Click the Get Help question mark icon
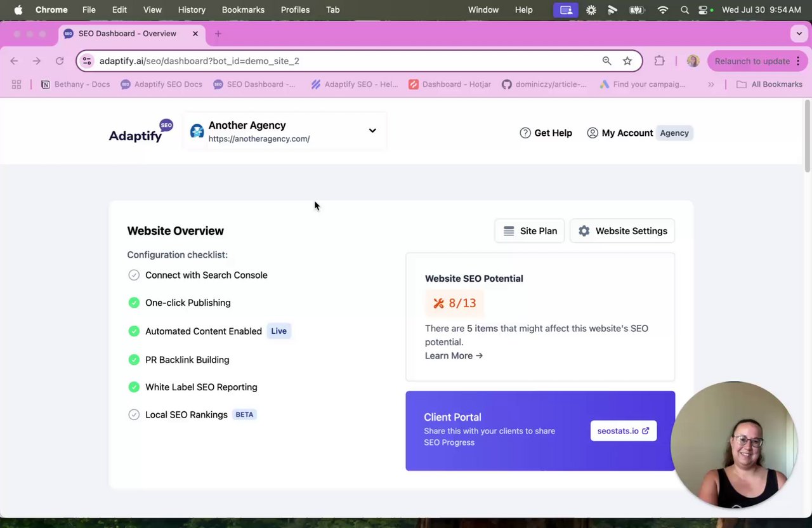The height and width of the screenshot is (528, 812). coord(525,133)
